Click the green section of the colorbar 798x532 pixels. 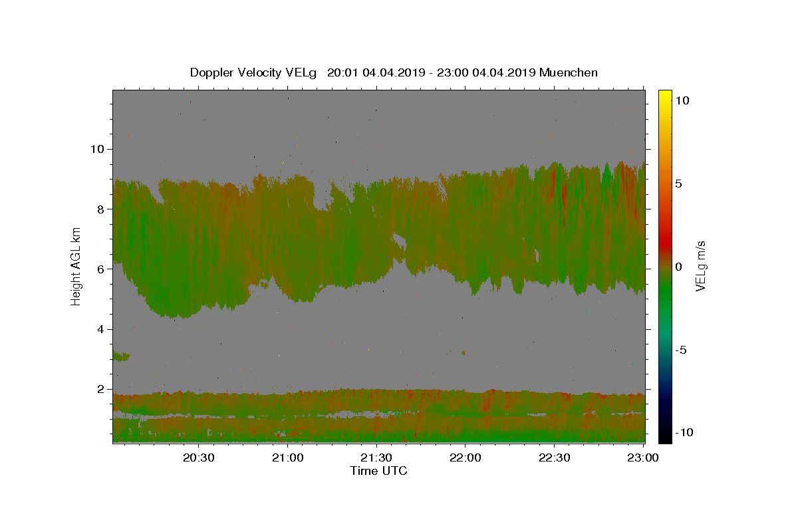(664, 293)
